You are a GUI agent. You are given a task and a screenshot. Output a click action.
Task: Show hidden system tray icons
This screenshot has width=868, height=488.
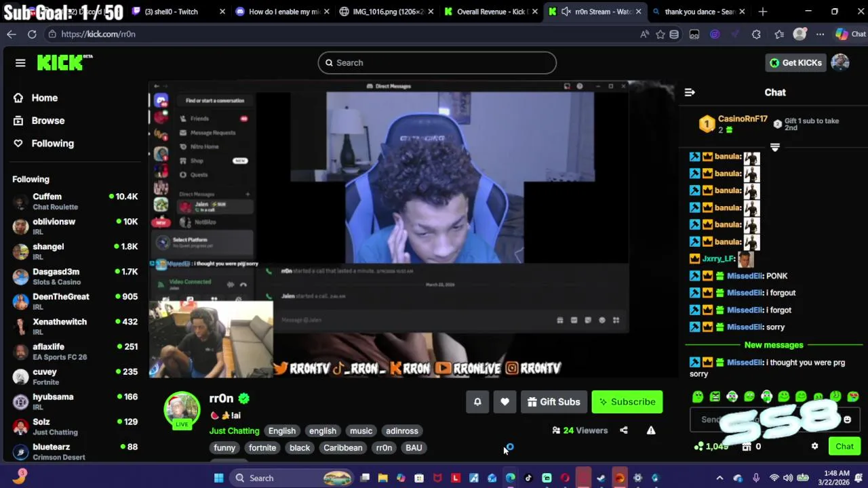tap(719, 478)
